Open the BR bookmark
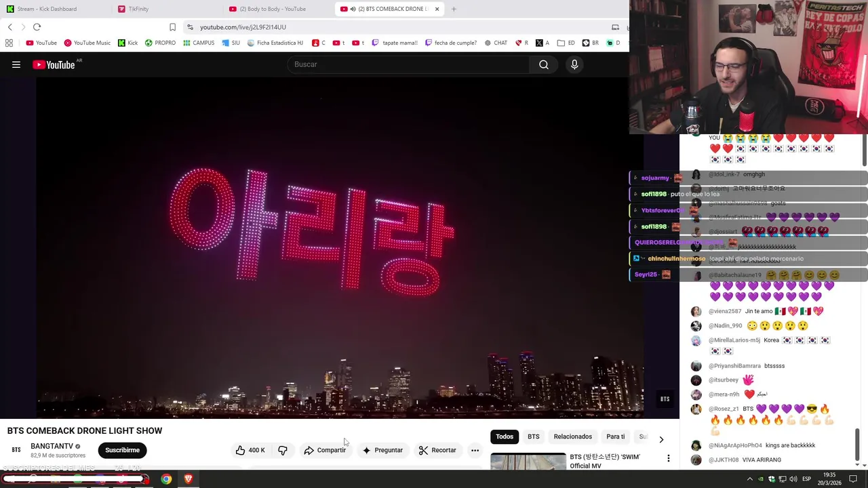The width and height of the screenshot is (868, 488). [x=591, y=43]
